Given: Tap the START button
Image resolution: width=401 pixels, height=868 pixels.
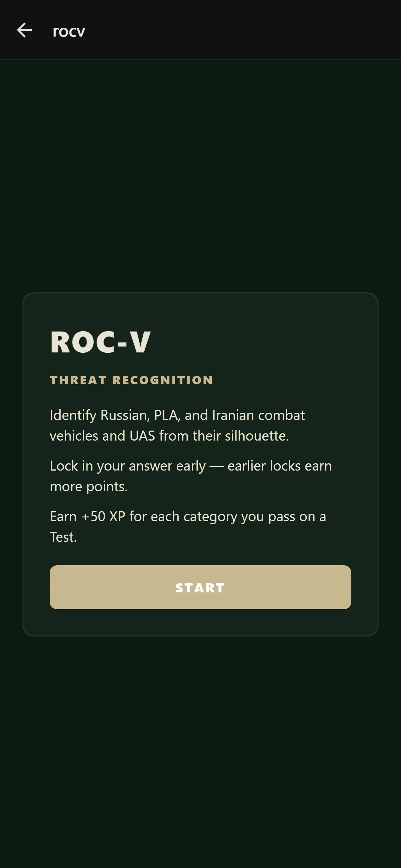Looking at the screenshot, I should [200, 587].
